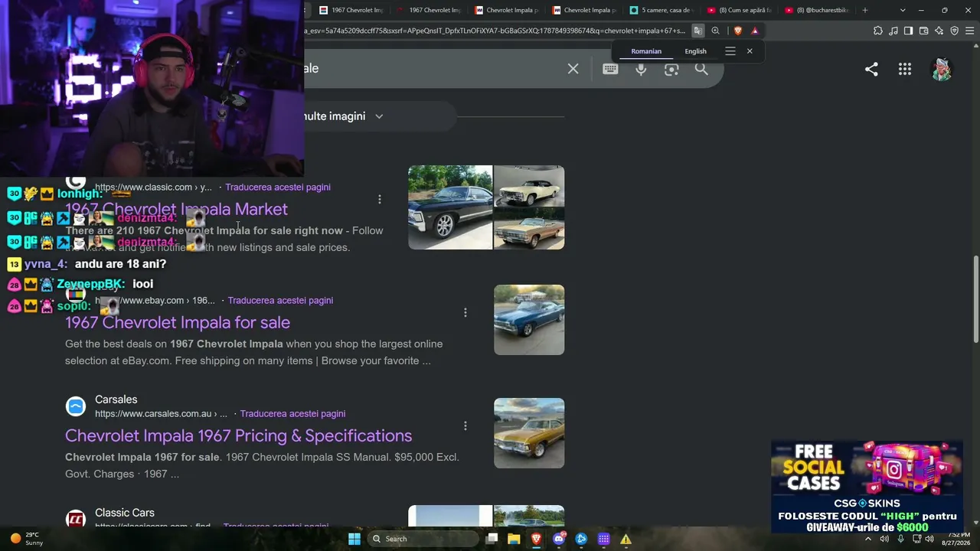This screenshot has width=980, height=551.
Task: Open the yellow warning-triangle taskbar app
Action: [626, 539]
